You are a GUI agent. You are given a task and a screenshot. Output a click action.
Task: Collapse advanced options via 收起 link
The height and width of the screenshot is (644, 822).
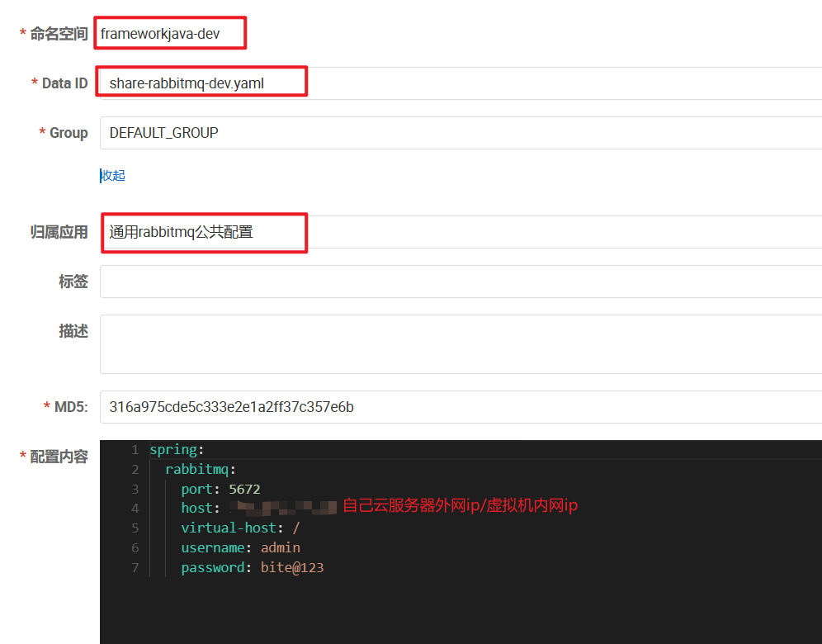coord(113,176)
